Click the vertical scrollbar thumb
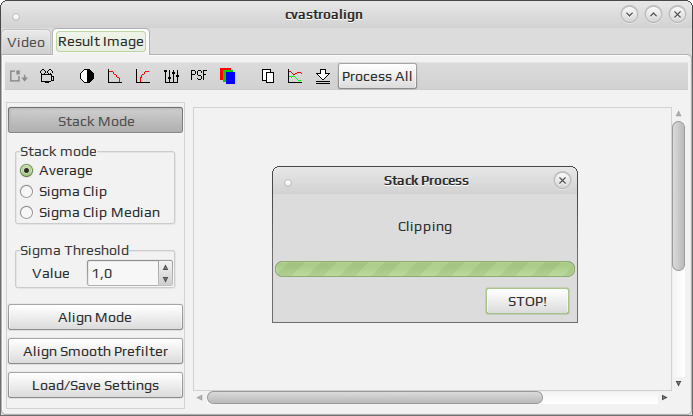The width and height of the screenshot is (693, 416). [678, 195]
